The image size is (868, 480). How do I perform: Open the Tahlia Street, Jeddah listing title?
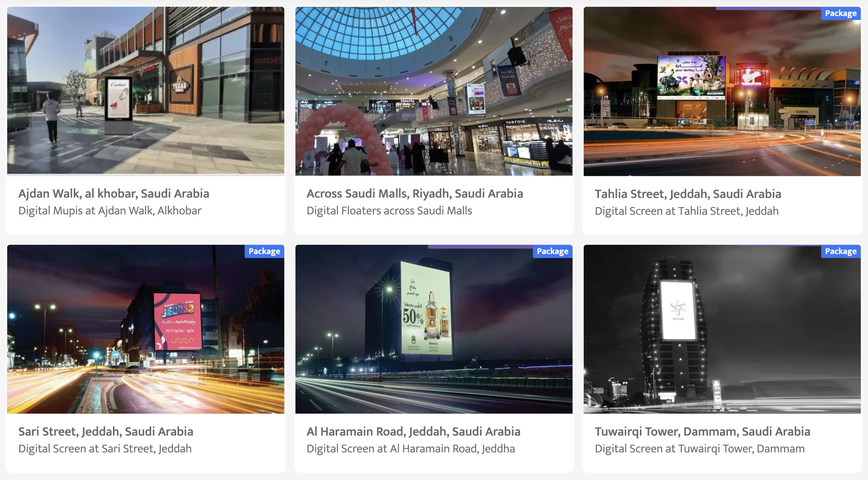[x=688, y=194]
